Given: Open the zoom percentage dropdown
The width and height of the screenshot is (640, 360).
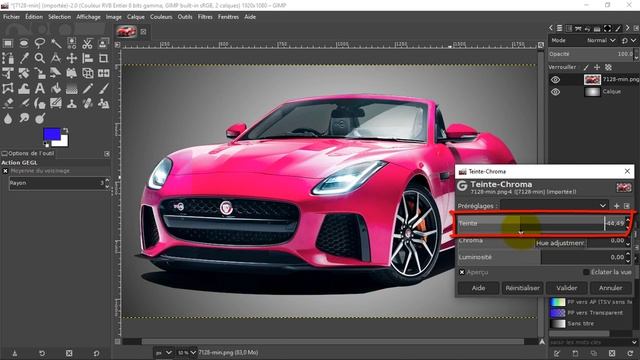Looking at the screenshot, I should click(187, 353).
